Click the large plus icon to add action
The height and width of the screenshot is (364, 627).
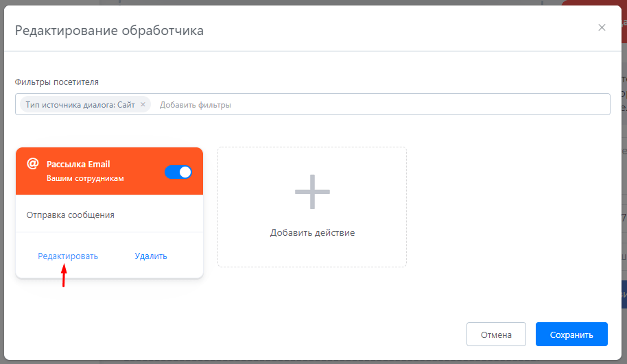pyautogui.click(x=312, y=192)
